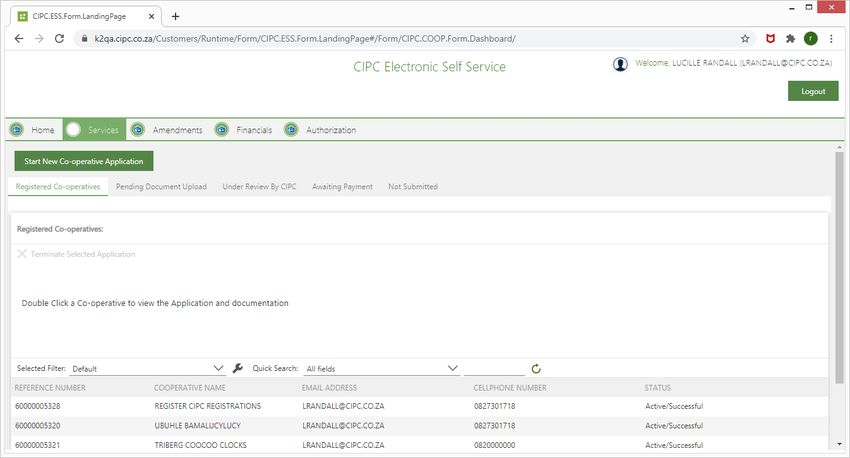
Task: Click status of UBUHLE BAMALUCYLUCY row
Action: (674, 425)
